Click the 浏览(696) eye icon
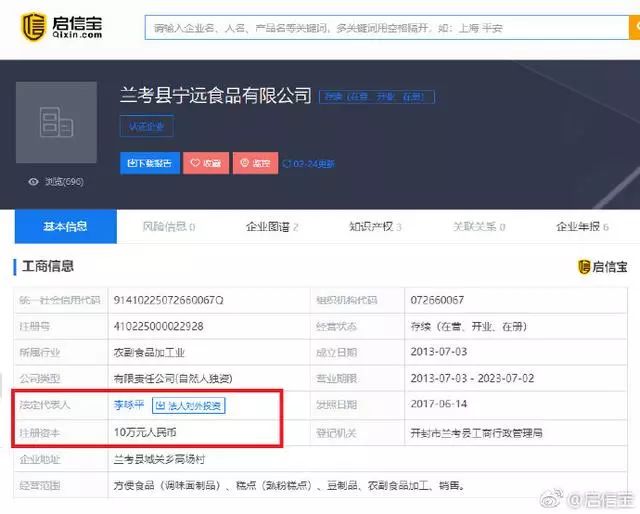 33,182
